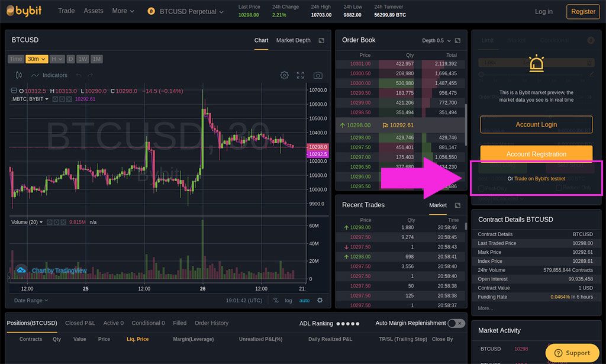The height and width of the screenshot is (364, 606).
Task: Click the Chart by TradingView link
Action: pyautogui.click(x=59, y=270)
